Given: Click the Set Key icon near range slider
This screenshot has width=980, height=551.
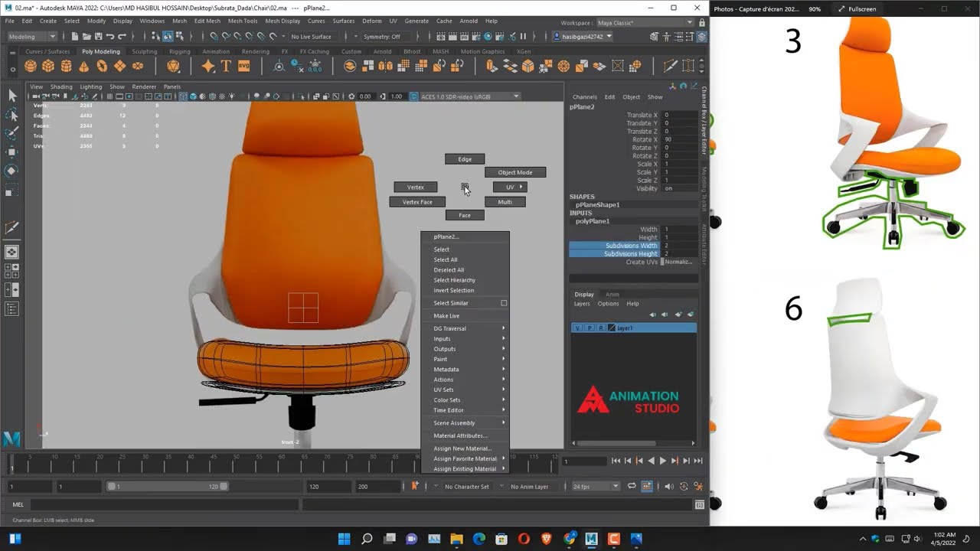Looking at the screenshot, I should tap(416, 486).
